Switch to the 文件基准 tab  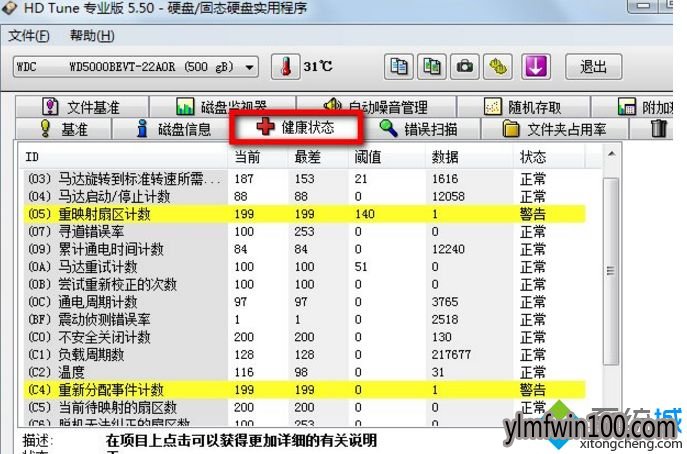[81, 106]
